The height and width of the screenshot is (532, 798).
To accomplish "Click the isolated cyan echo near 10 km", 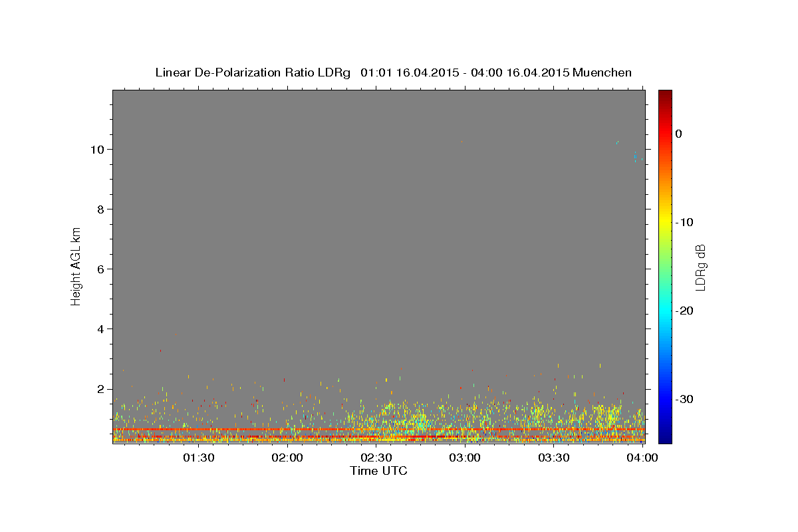I will 635,156.
